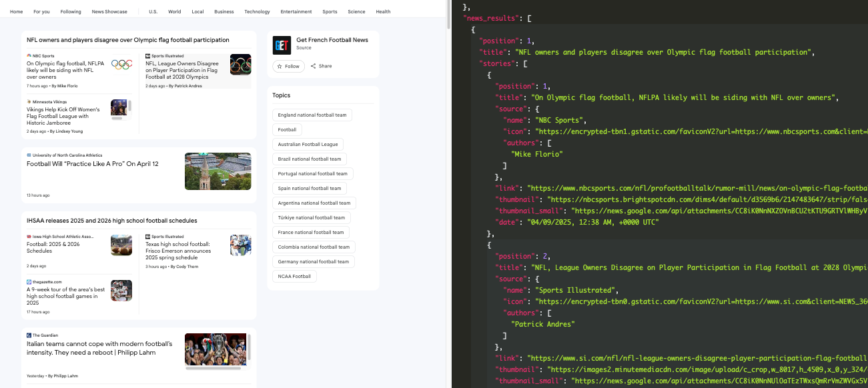
Task: Select the U.S. news section
Action: [x=153, y=11]
